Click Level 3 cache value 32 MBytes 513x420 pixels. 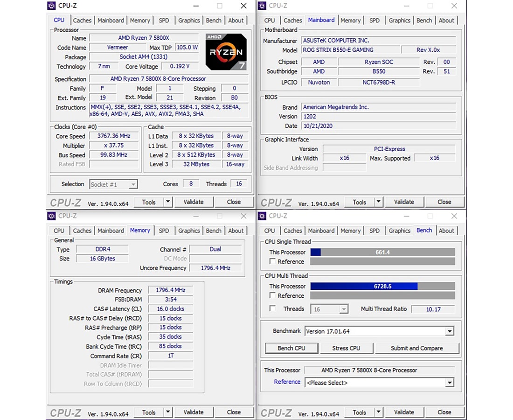196,164
